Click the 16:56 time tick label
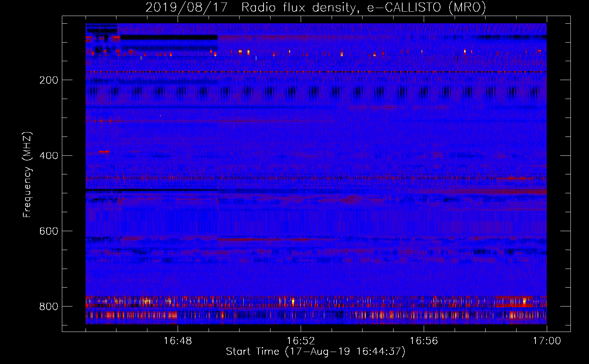Viewport: 589px width, 364px height. (x=424, y=341)
